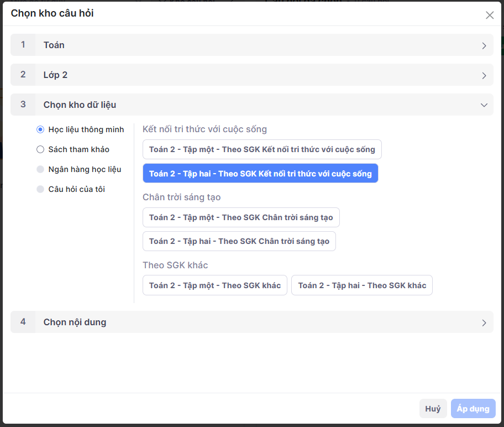Expand the Lớp 2 section chevron

tap(484, 75)
